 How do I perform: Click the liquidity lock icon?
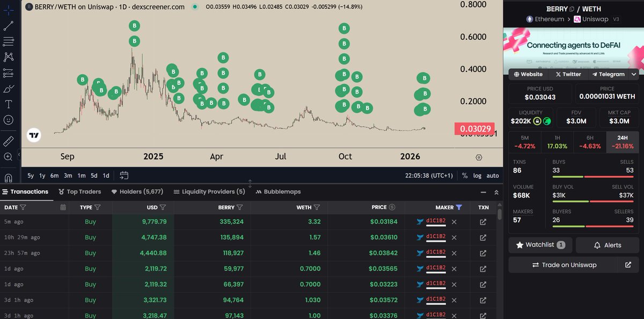tap(537, 121)
